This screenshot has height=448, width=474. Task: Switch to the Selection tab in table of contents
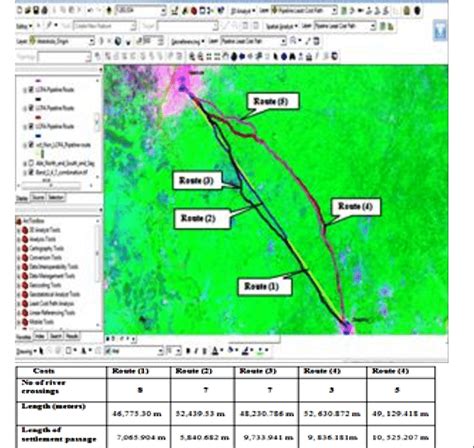56,198
